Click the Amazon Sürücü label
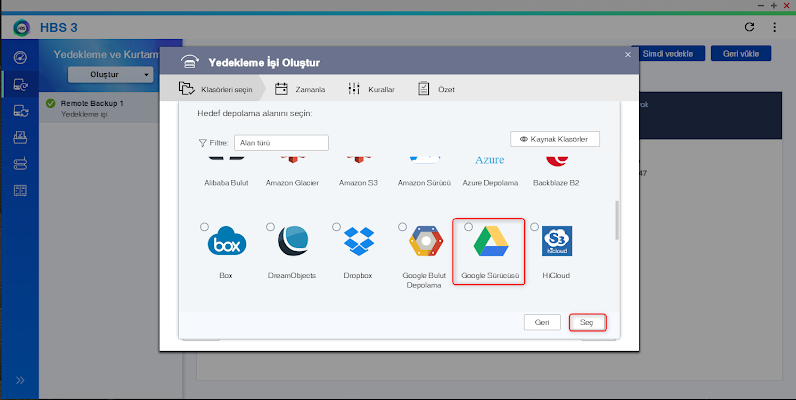 424,183
